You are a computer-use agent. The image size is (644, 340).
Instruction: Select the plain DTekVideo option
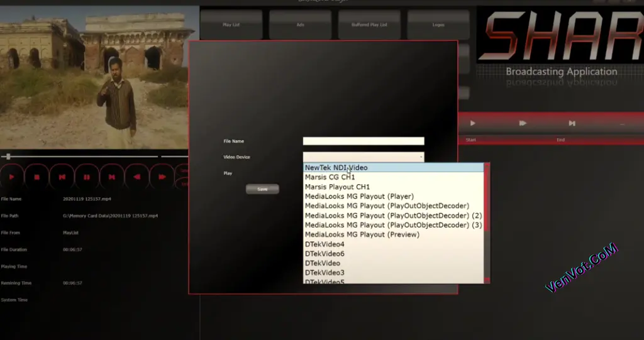coord(394,263)
